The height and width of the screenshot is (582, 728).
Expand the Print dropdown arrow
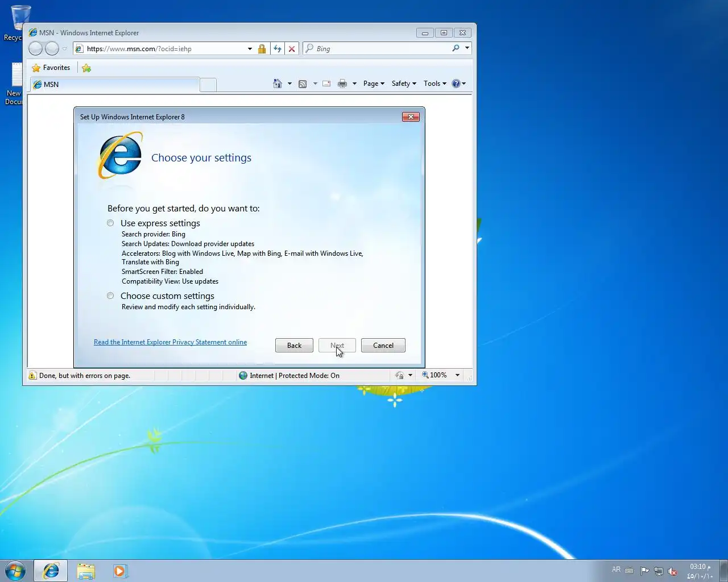tap(354, 84)
